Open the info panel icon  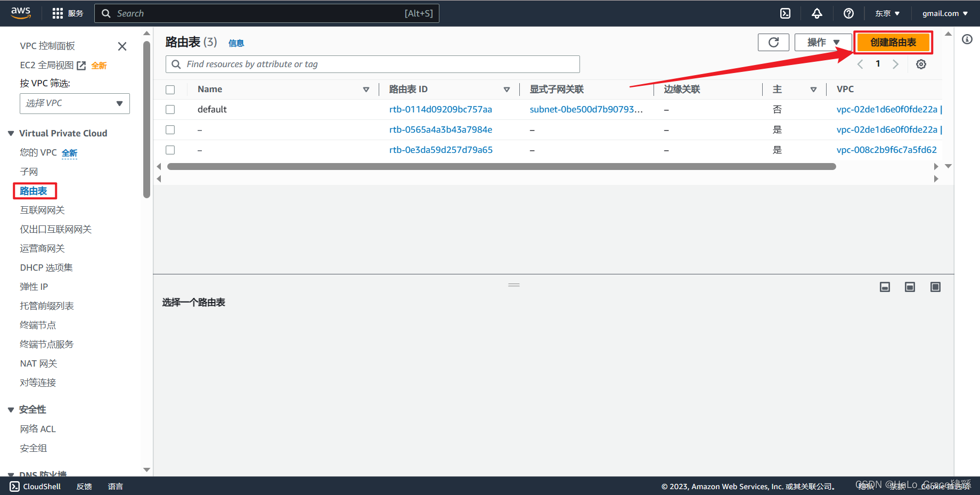tap(967, 39)
